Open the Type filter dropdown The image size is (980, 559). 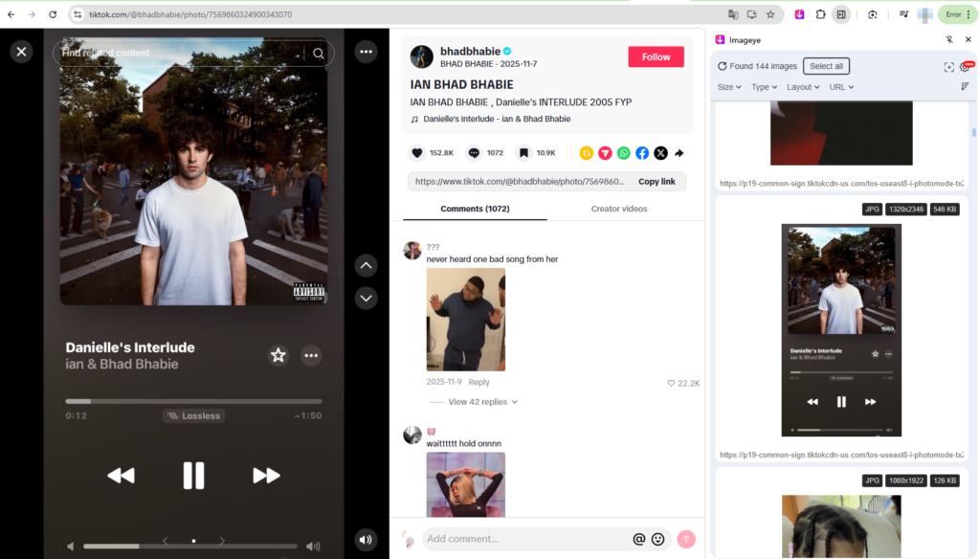764,86
